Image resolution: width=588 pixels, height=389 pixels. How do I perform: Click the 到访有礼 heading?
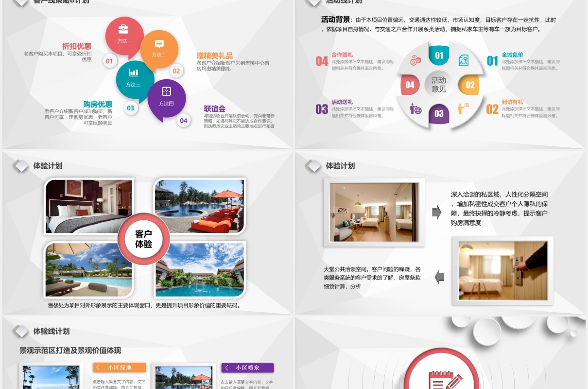[513, 102]
